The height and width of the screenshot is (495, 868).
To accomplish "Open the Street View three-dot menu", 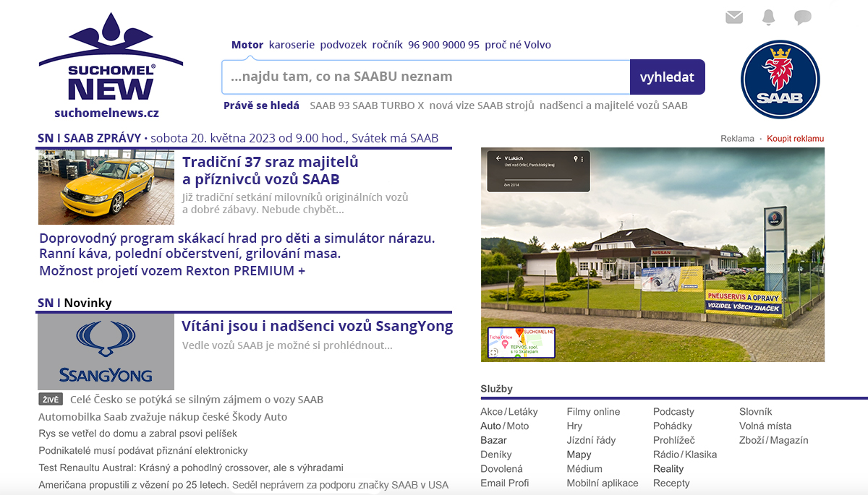I will [582, 158].
